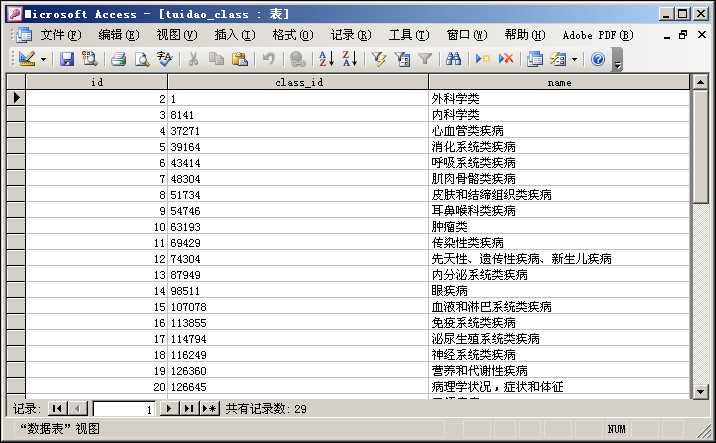Open the Adobe PDF(B) menu

598,35
